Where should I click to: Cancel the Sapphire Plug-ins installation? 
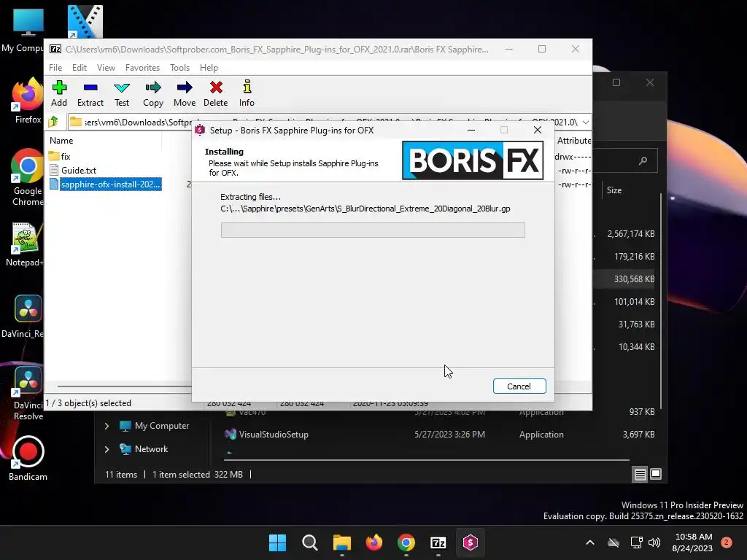point(519,386)
